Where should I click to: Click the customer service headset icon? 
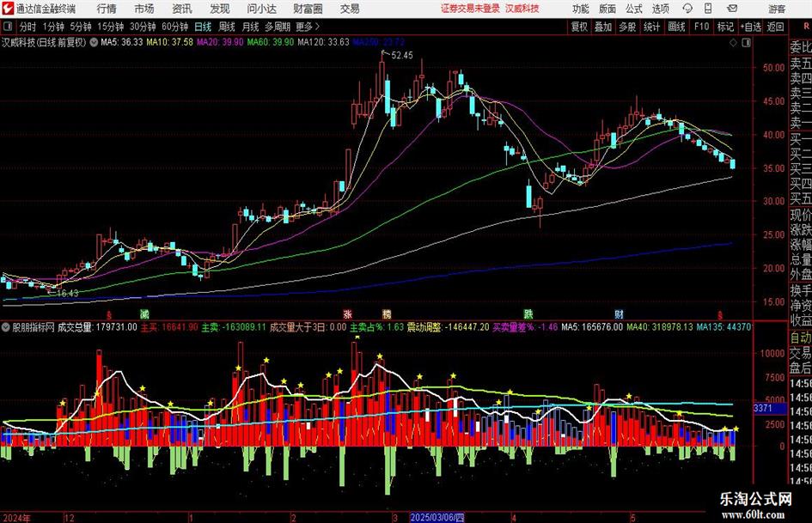[687, 9]
